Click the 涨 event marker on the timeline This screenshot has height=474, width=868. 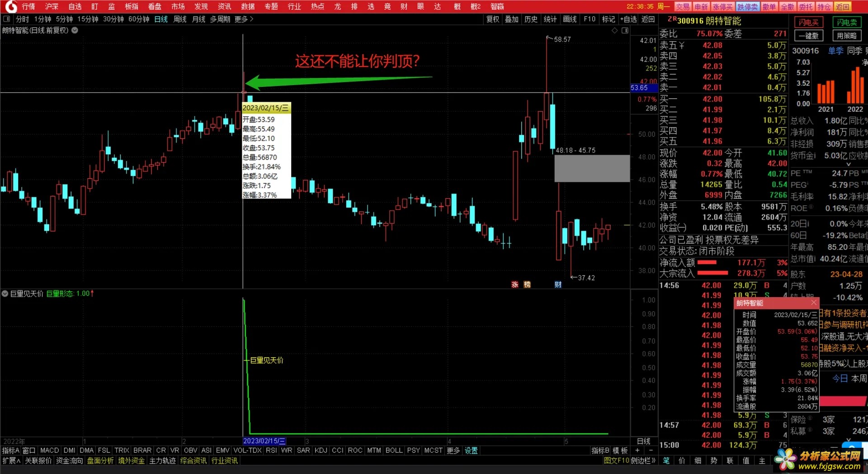click(x=514, y=284)
